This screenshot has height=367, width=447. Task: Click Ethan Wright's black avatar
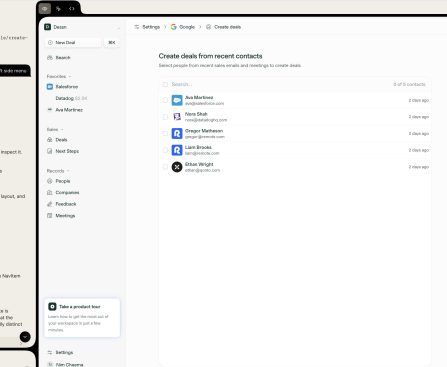[177, 167]
